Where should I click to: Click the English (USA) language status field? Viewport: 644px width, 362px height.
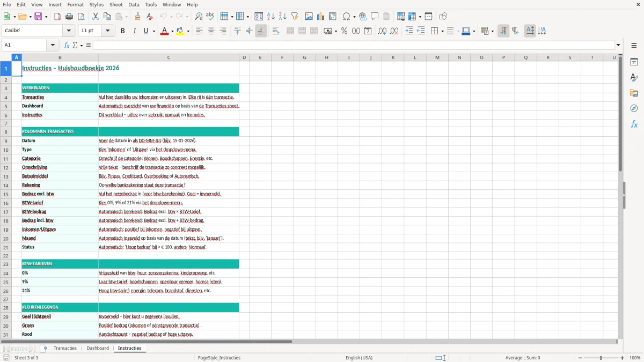coord(358,358)
